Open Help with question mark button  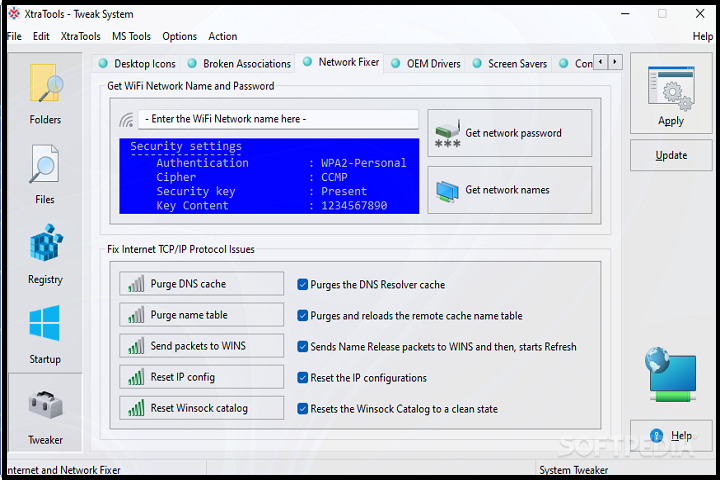[x=671, y=436]
